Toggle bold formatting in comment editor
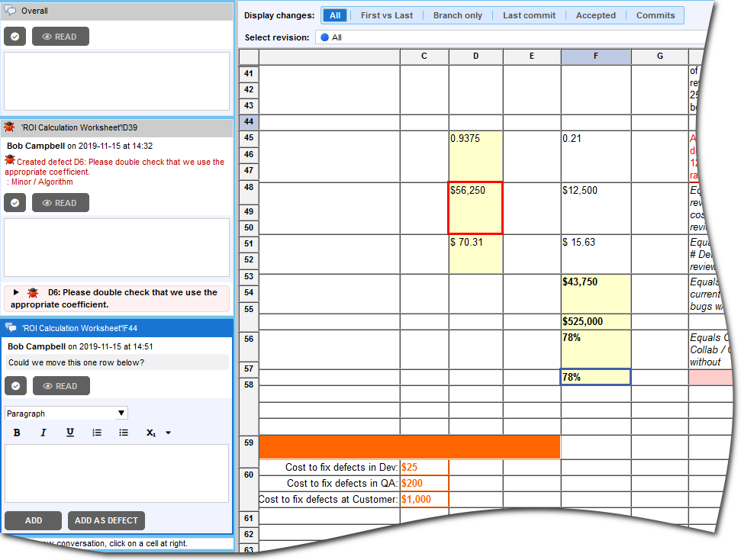This screenshot has height=560, width=741. 17,433
